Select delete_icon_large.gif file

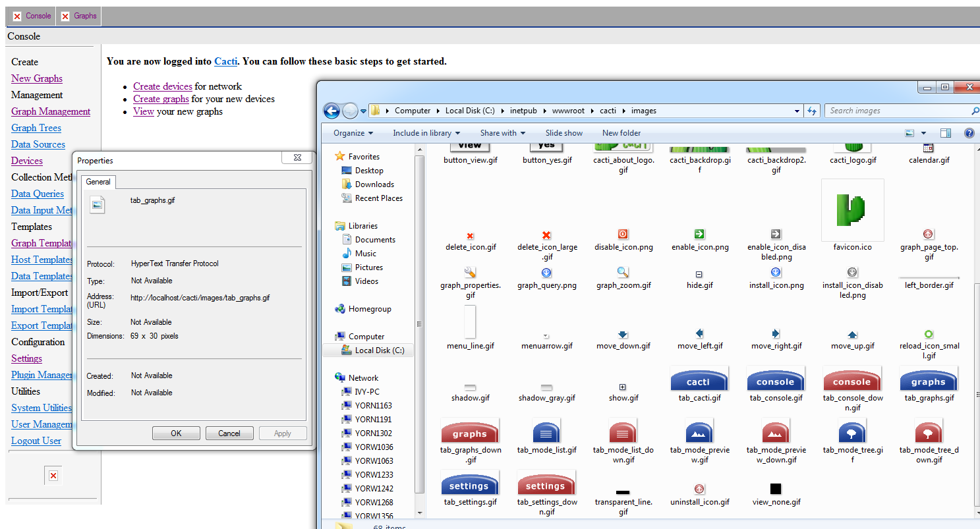(546, 235)
